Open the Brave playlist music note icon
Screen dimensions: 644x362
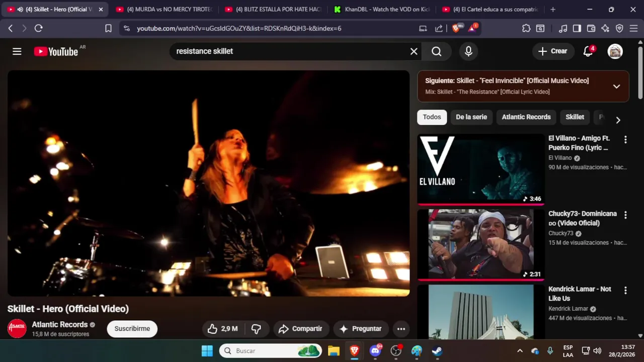(x=563, y=29)
